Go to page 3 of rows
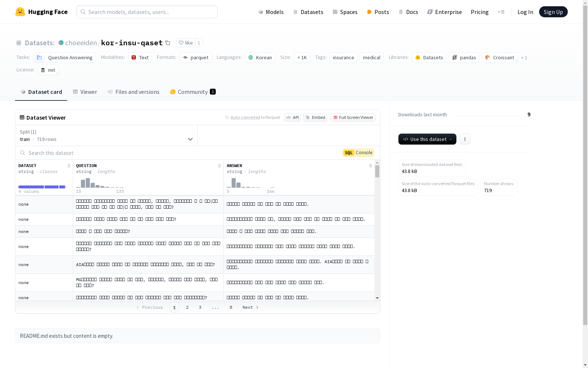588x368 pixels. tap(200, 307)
